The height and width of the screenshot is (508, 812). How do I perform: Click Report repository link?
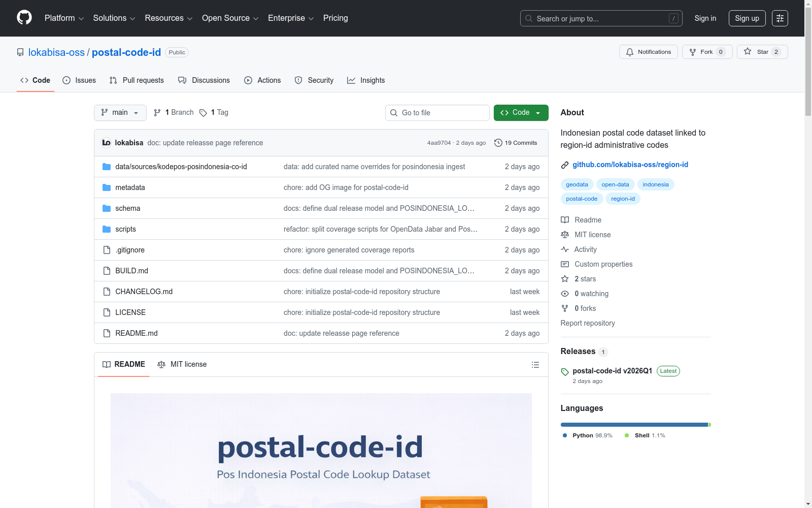click(x=588, y=323)
